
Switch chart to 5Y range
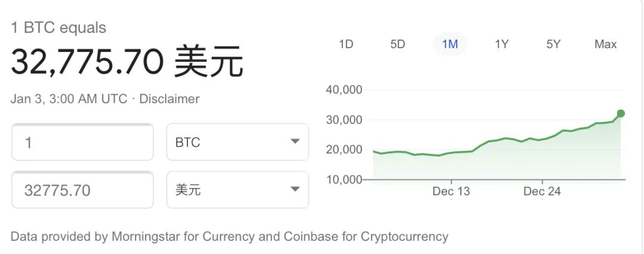[x=553, y=44]
